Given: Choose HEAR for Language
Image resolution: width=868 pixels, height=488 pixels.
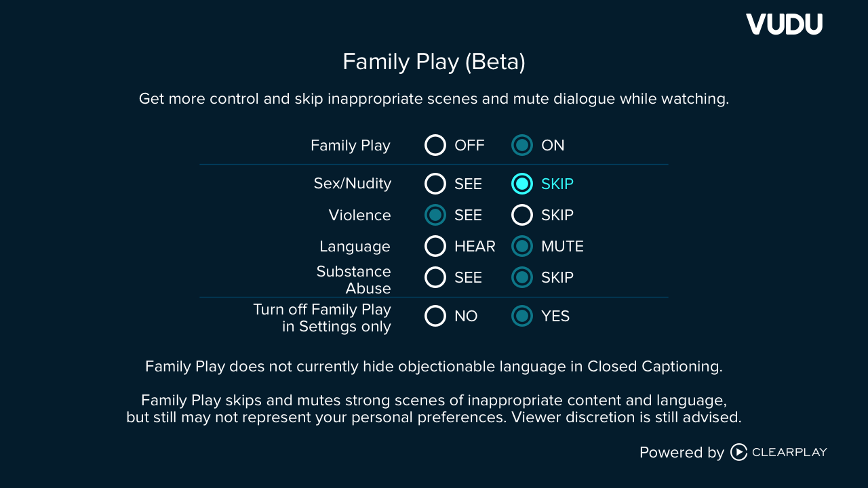Looking at the screenshot, I should click(x=435, y=246).
